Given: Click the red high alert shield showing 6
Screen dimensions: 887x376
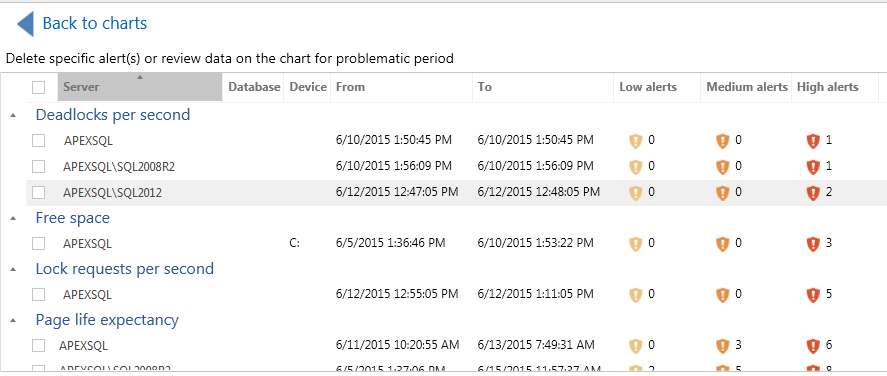Looking at the screenshot, I should 813,345.
